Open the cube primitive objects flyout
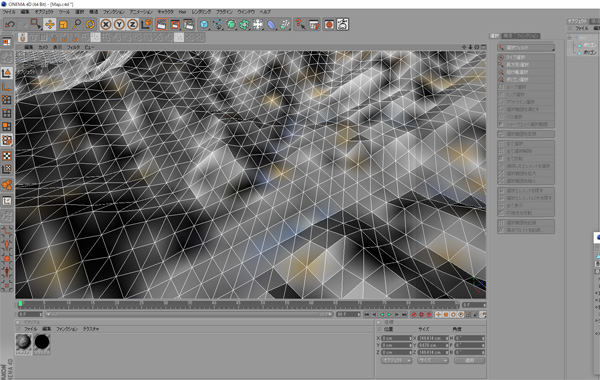Viewport: 600px width, 380px height. [x=204, y=24]
